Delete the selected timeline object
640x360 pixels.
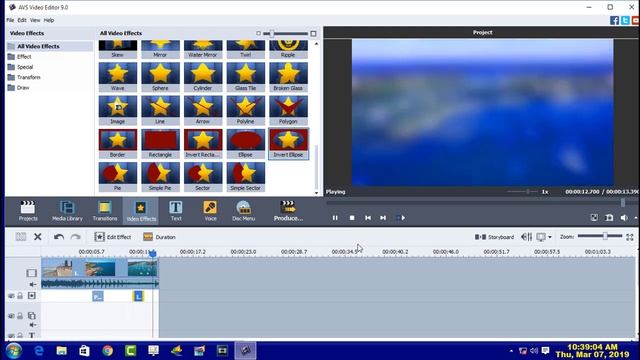tap(38, 237)
